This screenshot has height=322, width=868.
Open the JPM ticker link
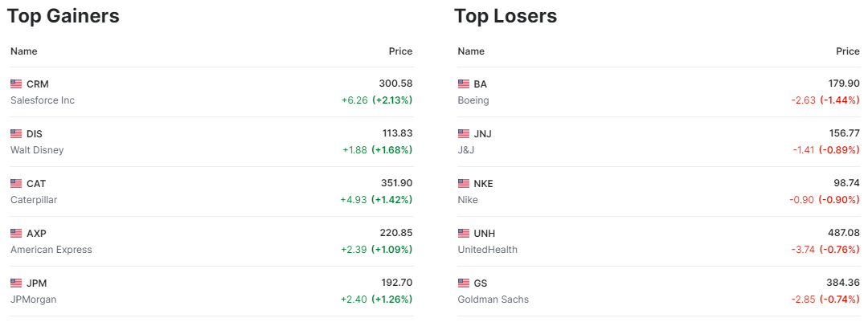click(x=37, y=283)
